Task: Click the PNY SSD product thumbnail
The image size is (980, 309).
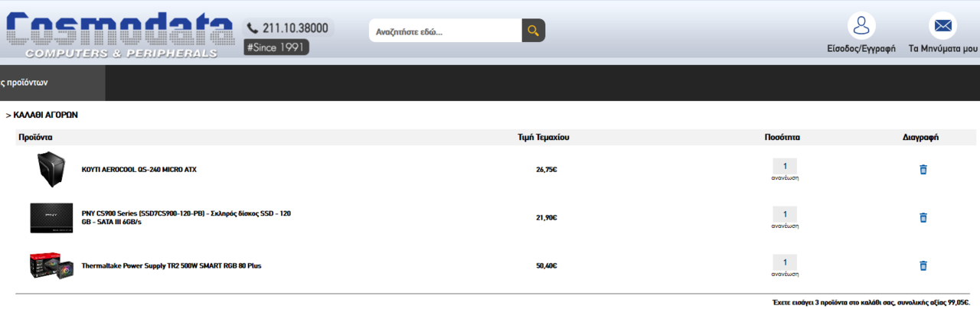Action: tap(51, 218)
